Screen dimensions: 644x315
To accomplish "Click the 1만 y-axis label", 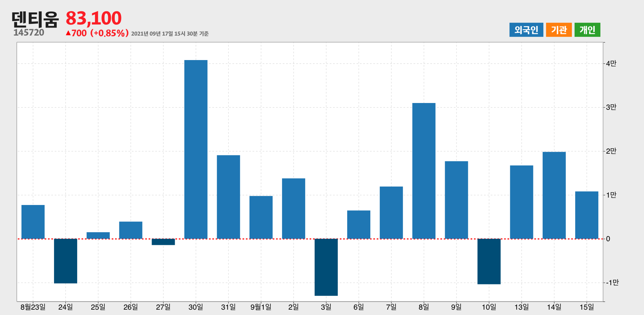I will [x=611, y=195].
